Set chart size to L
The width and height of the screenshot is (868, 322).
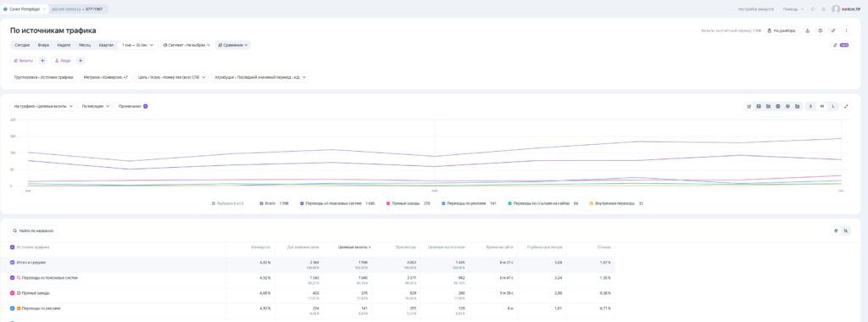(834, 106)
